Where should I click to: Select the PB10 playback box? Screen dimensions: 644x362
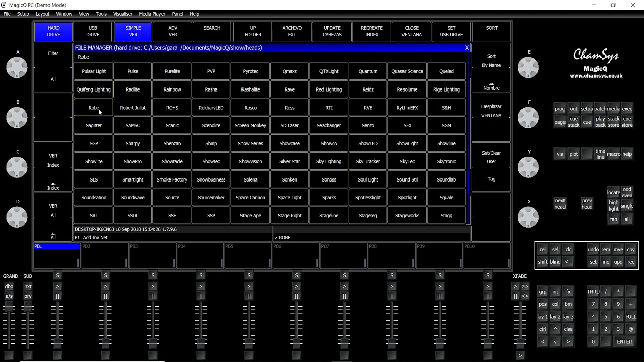pos(487,256)
